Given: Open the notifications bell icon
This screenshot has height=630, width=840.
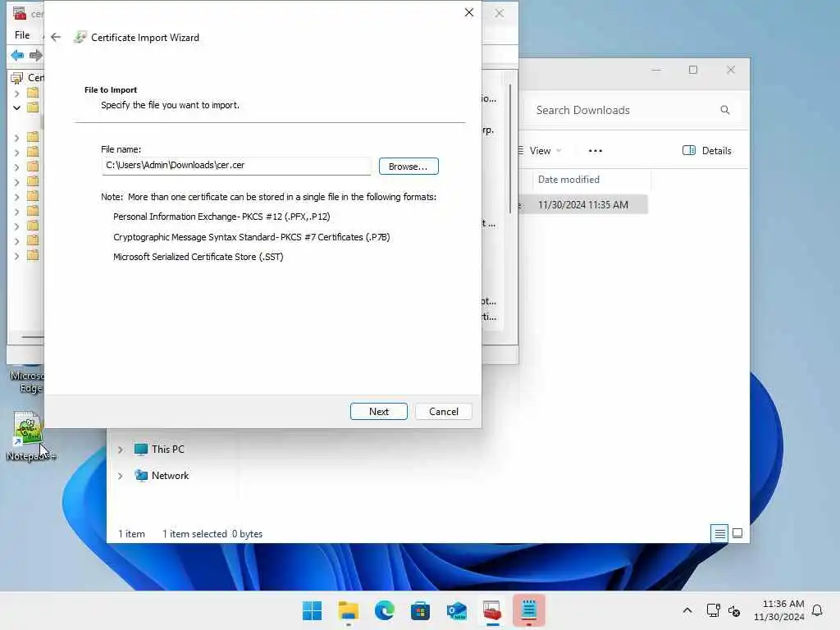Looking at the screenshot, I should (817, 610).
